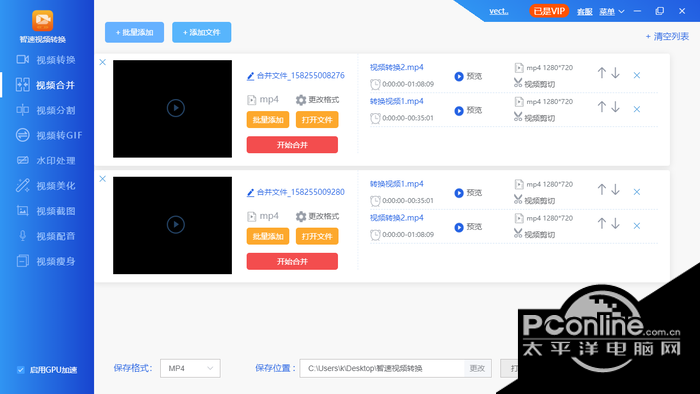Click the 视频截图 sidebar icon

coord(22,211)
